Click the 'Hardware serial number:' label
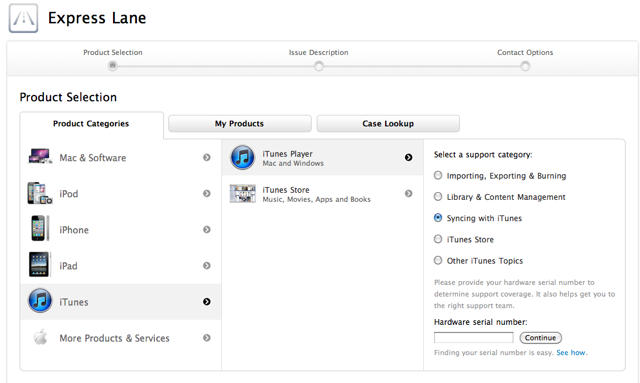Image resolution: width=640 pixels, height=383 pixels. click(x=480, y=322)
